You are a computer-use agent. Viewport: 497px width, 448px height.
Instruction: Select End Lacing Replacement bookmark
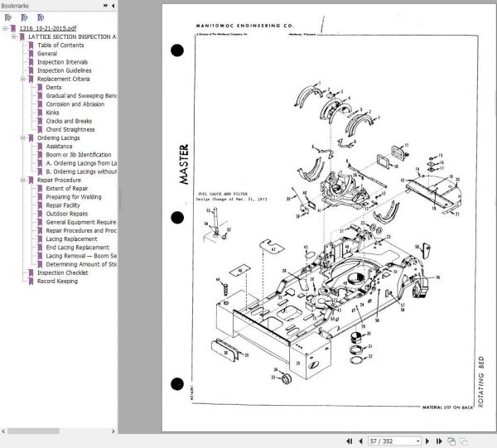click(x=77, y=248)
